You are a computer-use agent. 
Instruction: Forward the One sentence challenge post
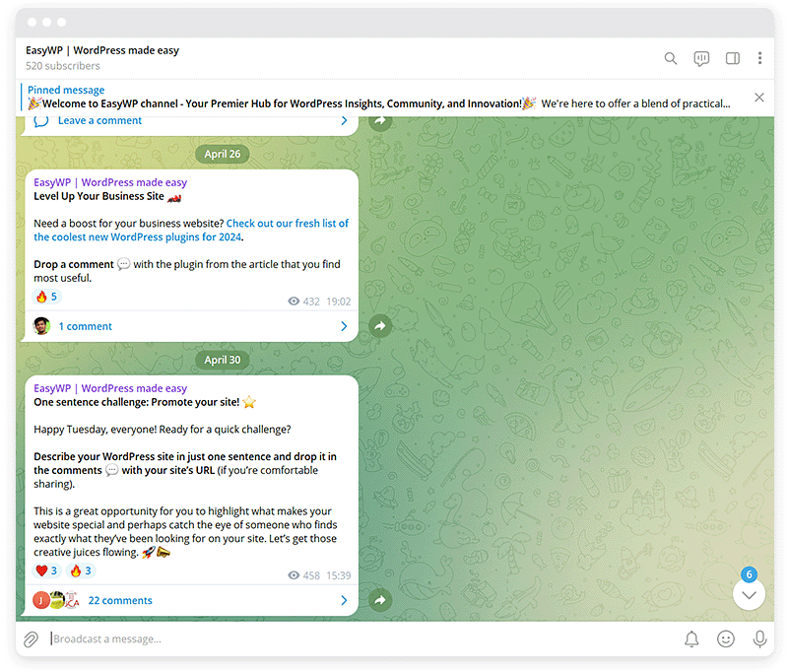pos(380,600)
